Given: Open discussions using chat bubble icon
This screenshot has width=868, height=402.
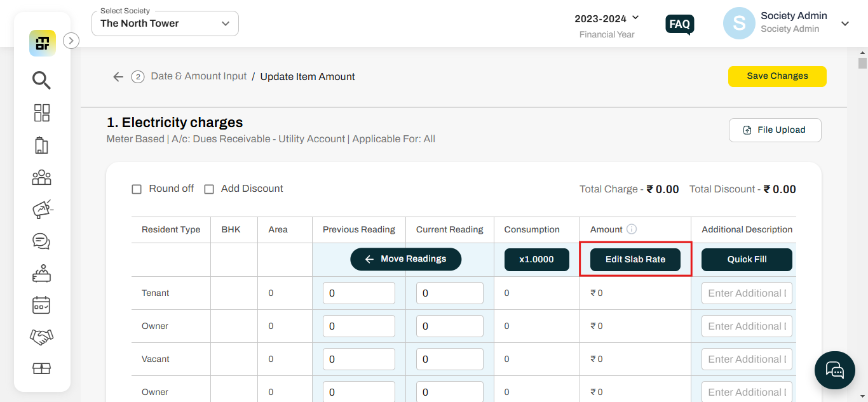Looking at the screenshot, I should coord(41,241).
